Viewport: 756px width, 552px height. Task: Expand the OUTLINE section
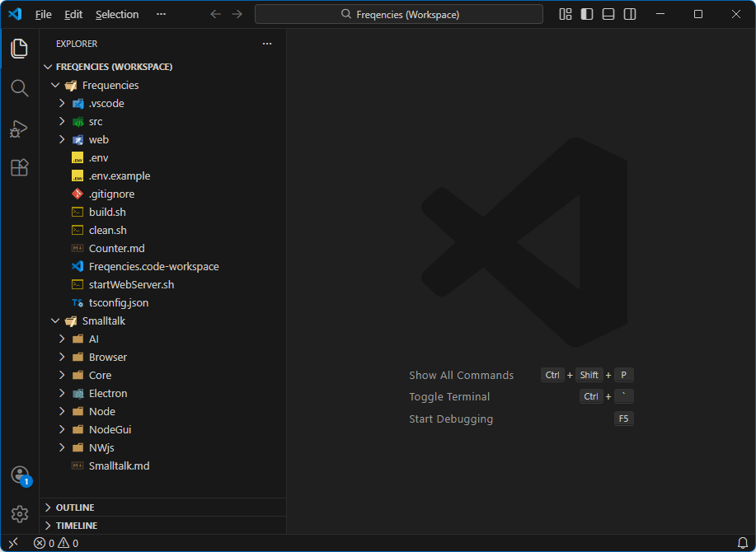[163, 508]
